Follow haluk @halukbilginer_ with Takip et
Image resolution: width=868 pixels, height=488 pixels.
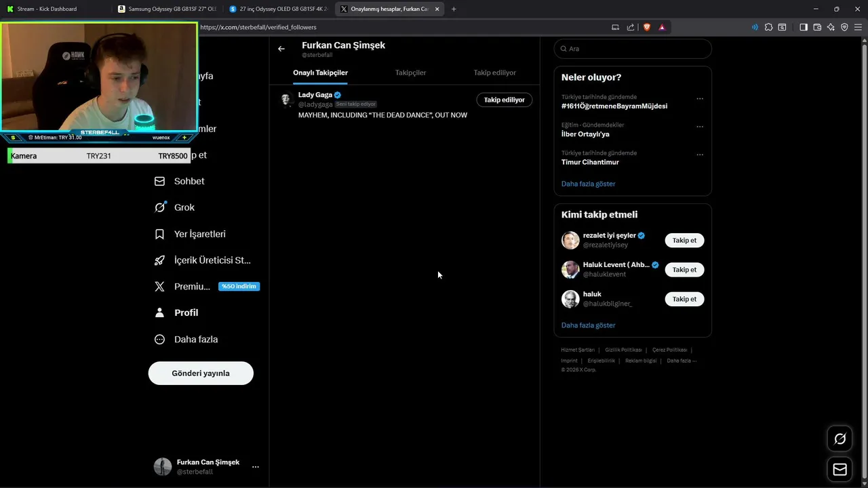tap(684, 299)
